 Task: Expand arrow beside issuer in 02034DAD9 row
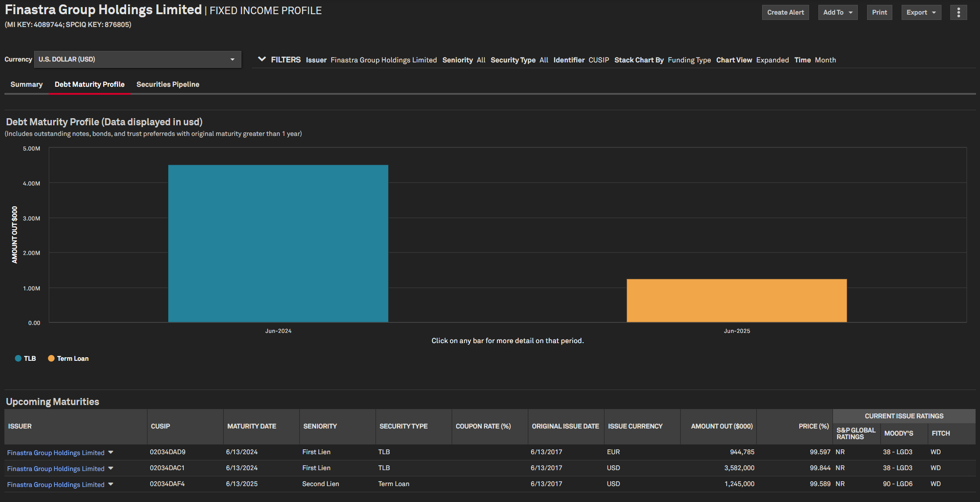[111, 452]
